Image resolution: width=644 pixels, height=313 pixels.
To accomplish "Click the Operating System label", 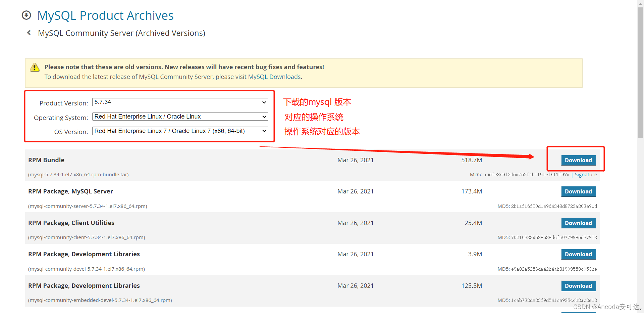I will coord(61,118).
